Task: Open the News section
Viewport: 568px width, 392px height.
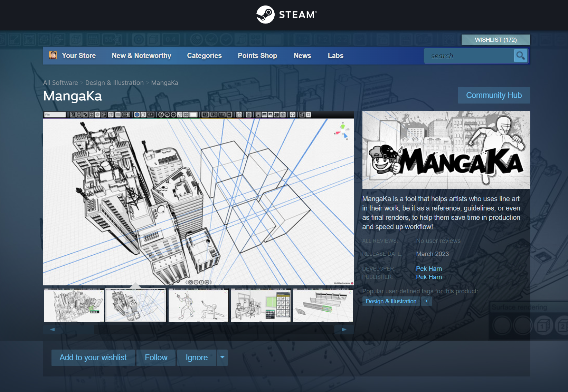Action: pyautogui.click(x=302, y=56)
